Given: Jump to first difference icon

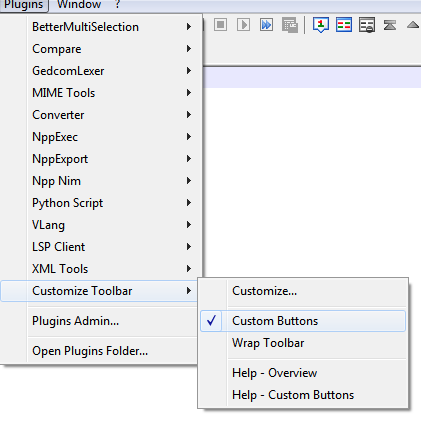Looking at the screenshot, I should 390,25.
